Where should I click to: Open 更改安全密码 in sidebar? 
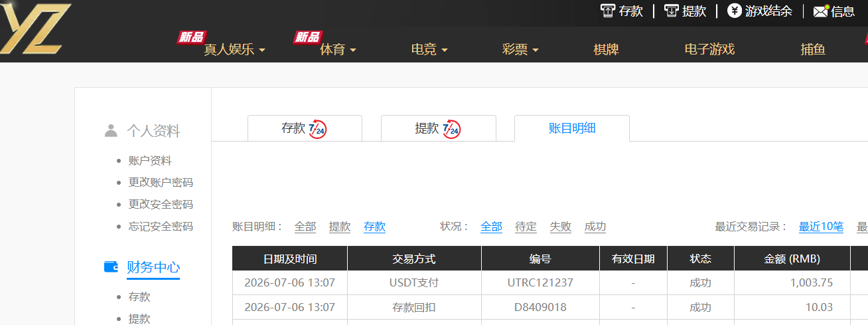161,204
